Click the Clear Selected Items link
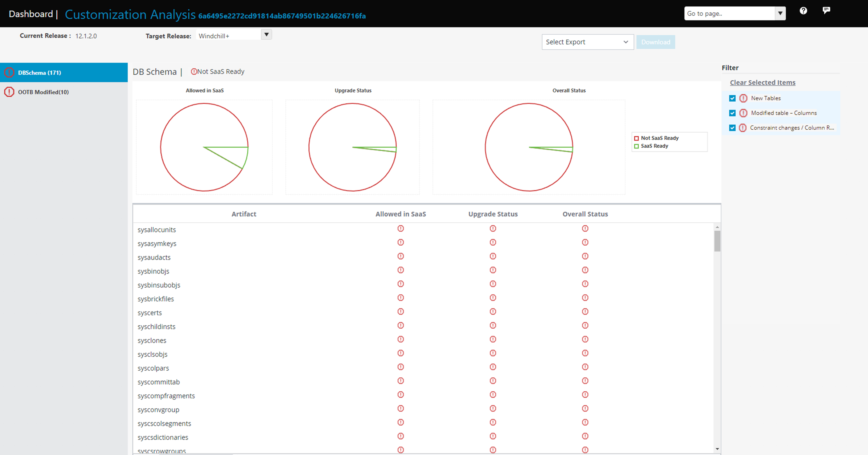 click(x=763, y=83)
